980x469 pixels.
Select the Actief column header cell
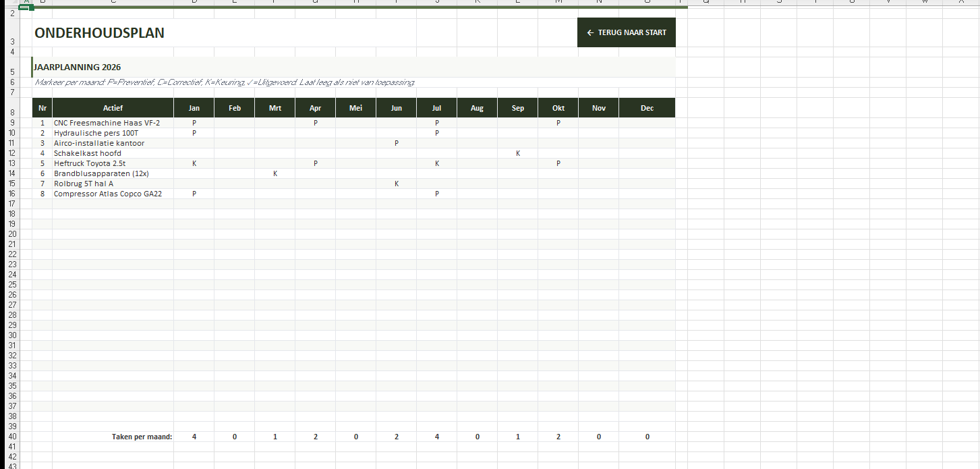[113, 108]
